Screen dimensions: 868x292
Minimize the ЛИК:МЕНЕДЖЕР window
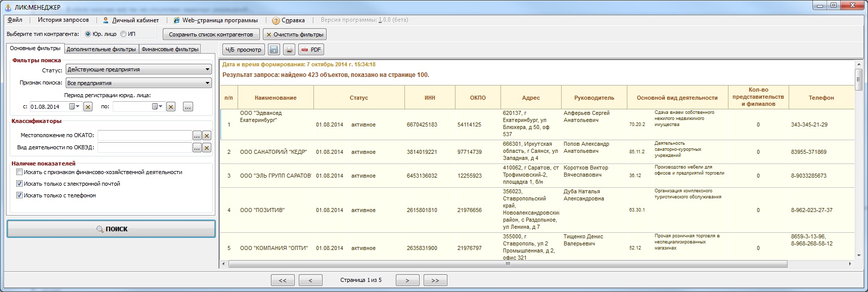[819, 6]
